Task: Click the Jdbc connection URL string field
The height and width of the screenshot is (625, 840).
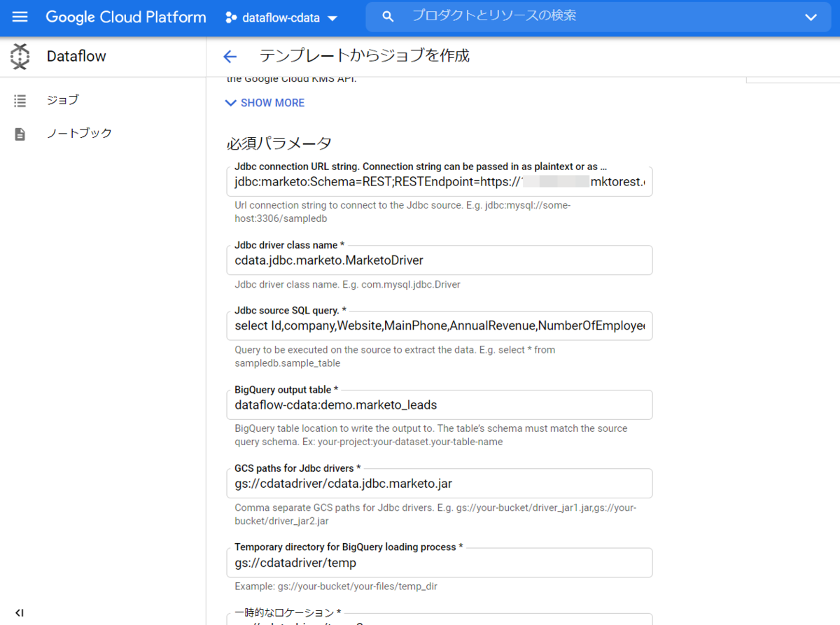Action: point(439,181)
